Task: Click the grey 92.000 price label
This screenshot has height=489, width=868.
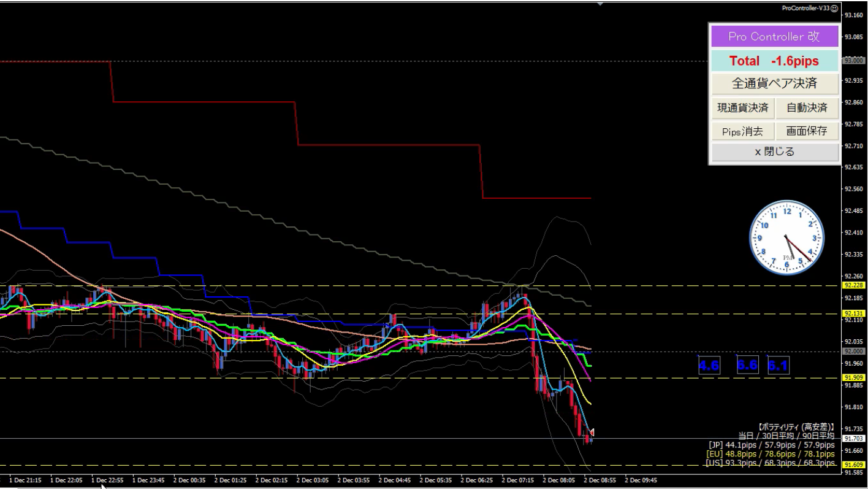Action: (x=853, y=351)
